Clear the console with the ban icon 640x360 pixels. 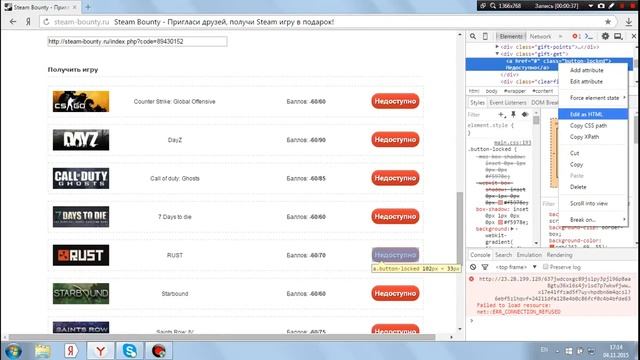coord(473,267)
